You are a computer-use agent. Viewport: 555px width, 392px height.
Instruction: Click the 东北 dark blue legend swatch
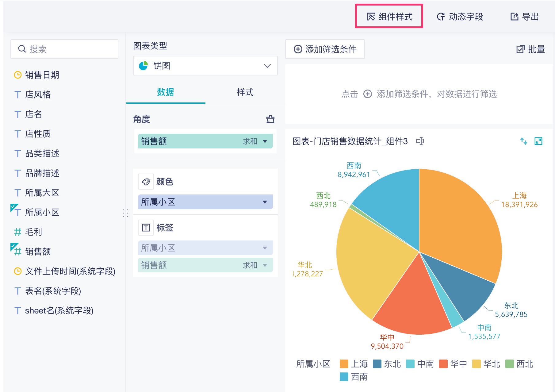[377, 364]
